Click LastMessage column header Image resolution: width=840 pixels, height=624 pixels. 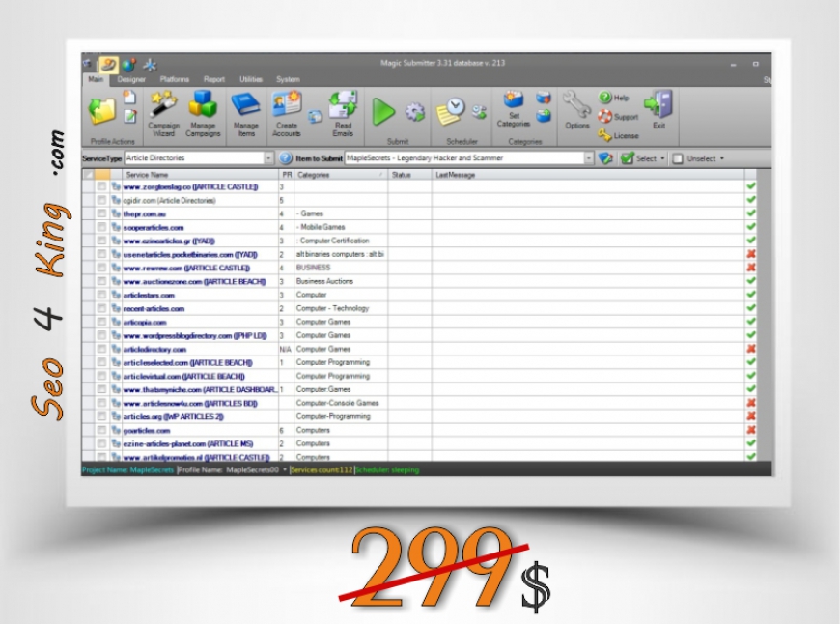click(588, 175)
